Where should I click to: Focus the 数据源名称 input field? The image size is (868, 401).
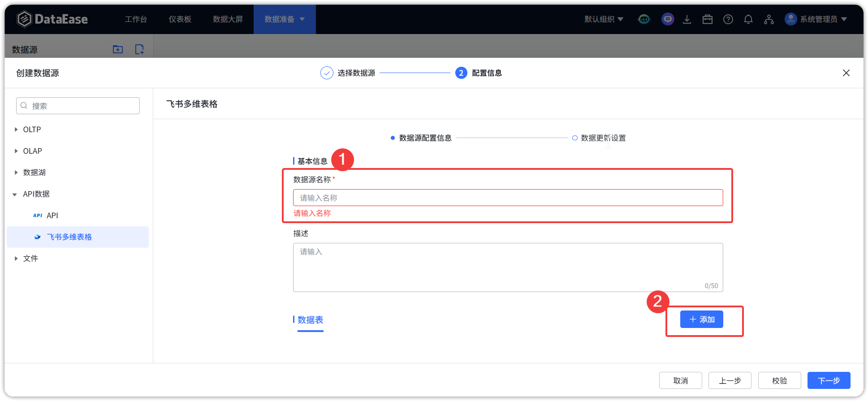tap(508, 198)
